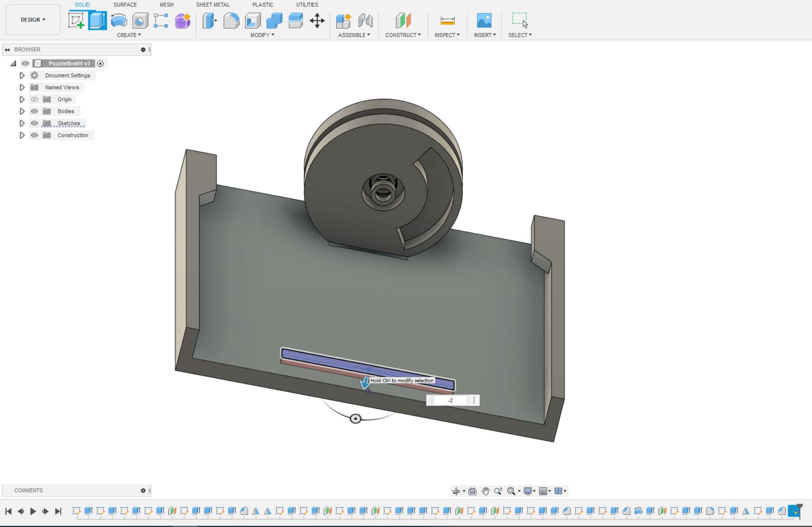Expand the Origin folder

pos(22,99)
